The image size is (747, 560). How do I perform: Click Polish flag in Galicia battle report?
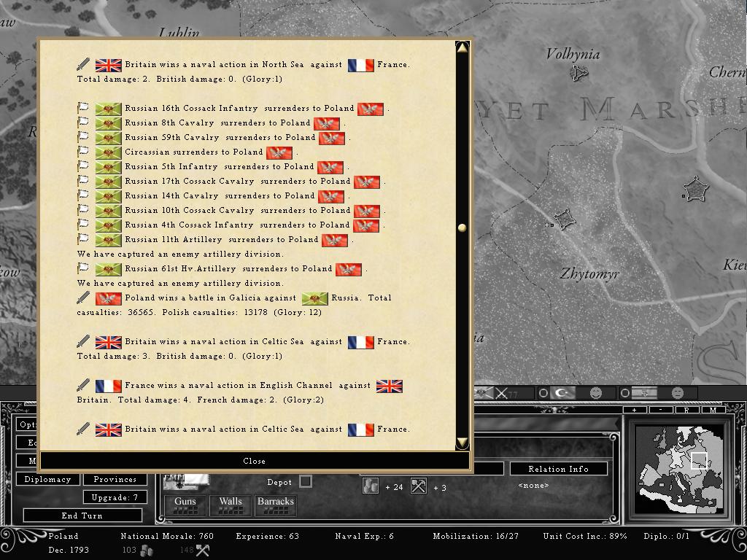click(x=108, y=298)
